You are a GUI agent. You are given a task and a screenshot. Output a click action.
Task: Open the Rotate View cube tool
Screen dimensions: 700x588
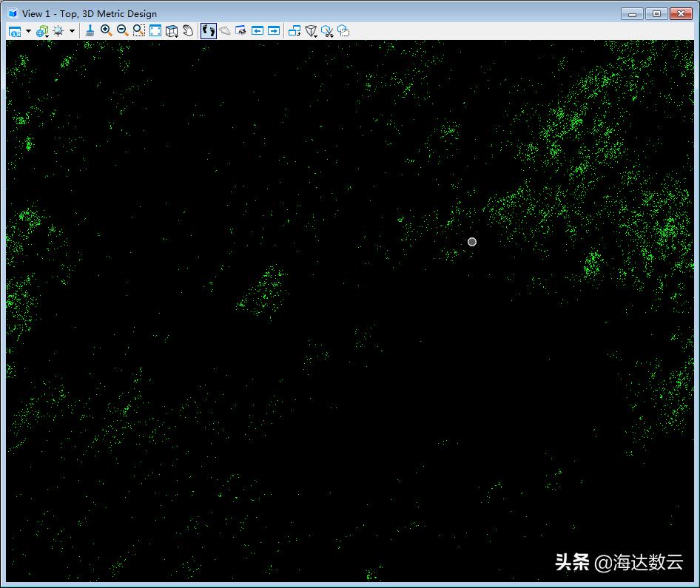[172, 31]
